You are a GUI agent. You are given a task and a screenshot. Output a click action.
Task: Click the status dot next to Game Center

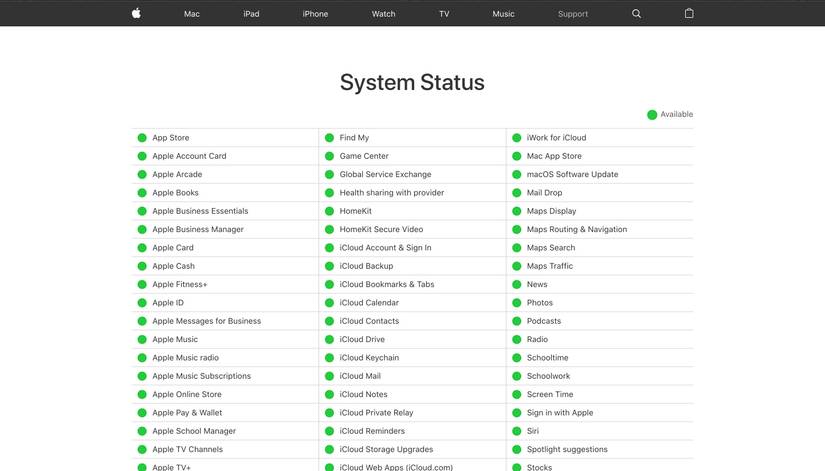coord(329,156)
